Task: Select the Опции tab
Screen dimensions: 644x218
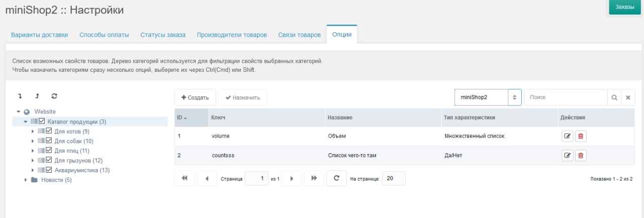Action: (342, 35)
